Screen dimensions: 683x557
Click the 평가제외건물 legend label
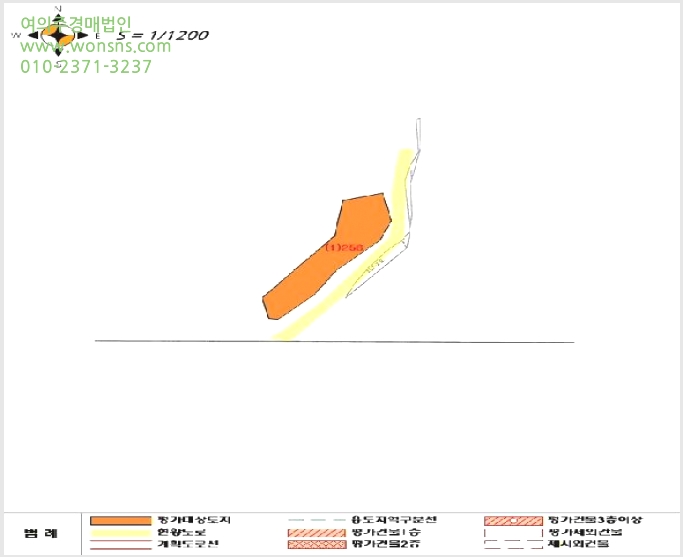coord(585,532)
